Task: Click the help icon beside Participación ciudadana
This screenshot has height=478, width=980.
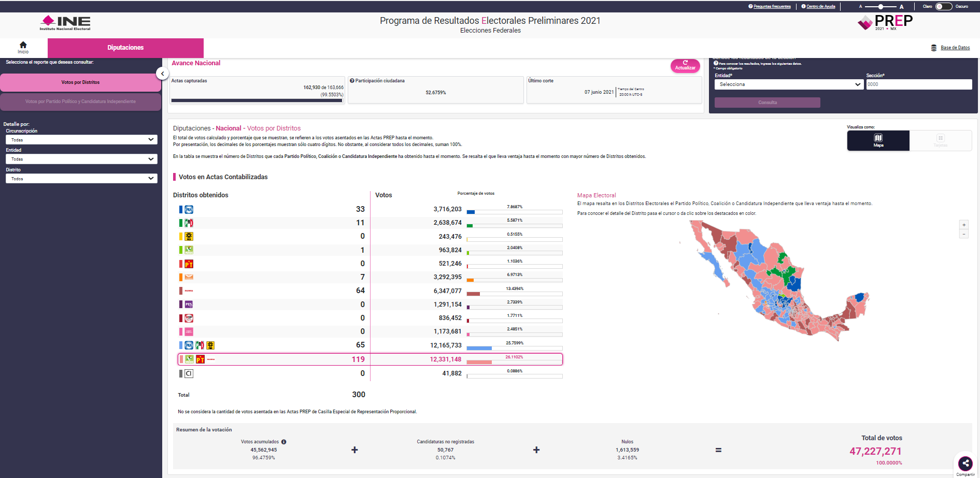Action: (352, 81)
